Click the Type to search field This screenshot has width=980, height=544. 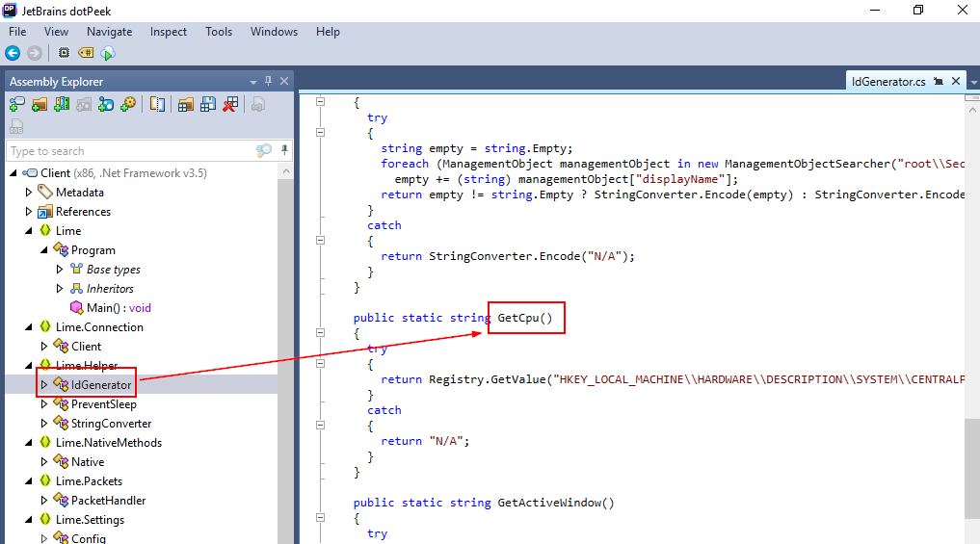(x=130, y=151)
